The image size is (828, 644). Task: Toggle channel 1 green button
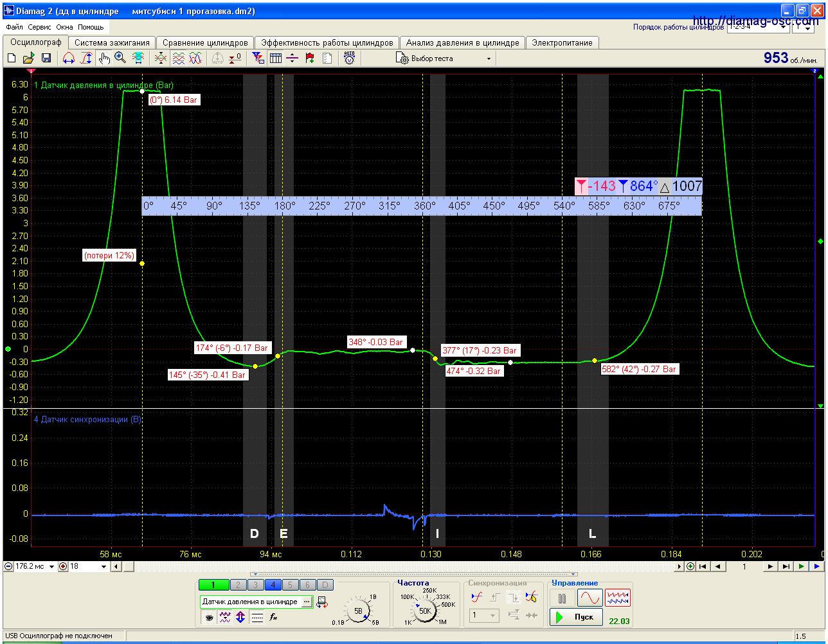(x=213, y=585)
